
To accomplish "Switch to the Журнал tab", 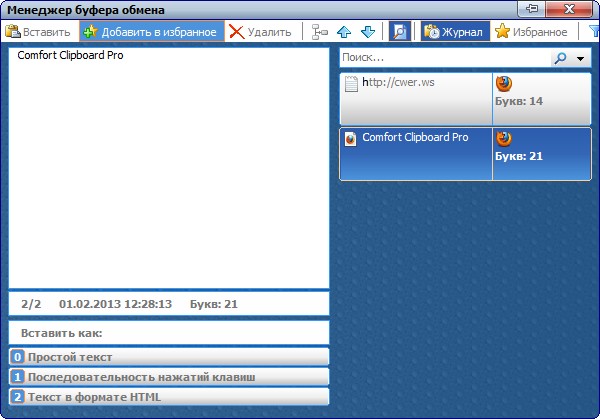I will tap(455, 32).
